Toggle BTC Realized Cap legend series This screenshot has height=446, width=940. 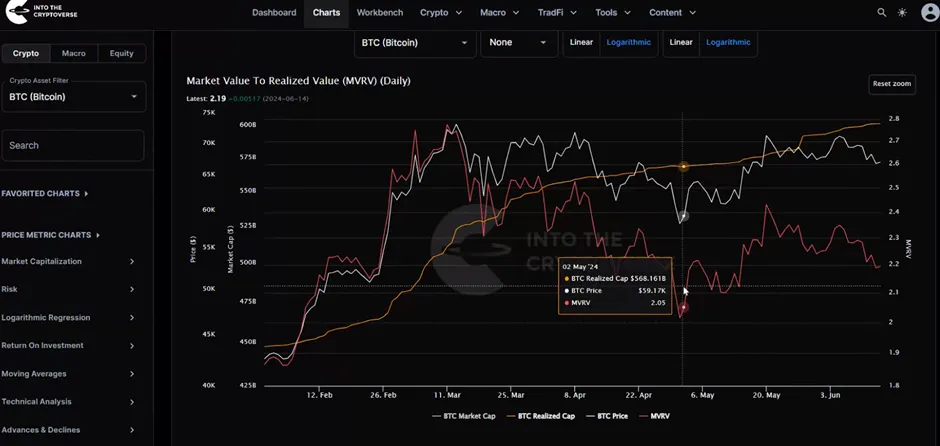click(x=541, y=415)
